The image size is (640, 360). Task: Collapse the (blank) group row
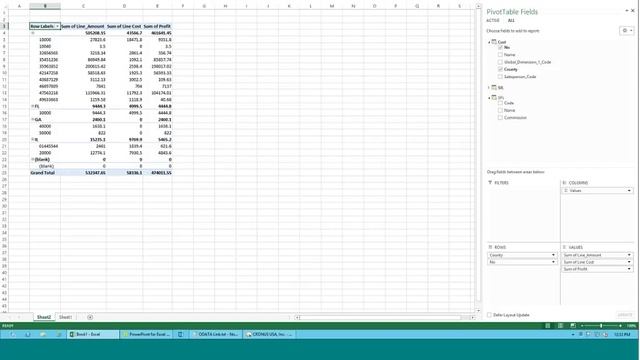(x=33, y=160)
